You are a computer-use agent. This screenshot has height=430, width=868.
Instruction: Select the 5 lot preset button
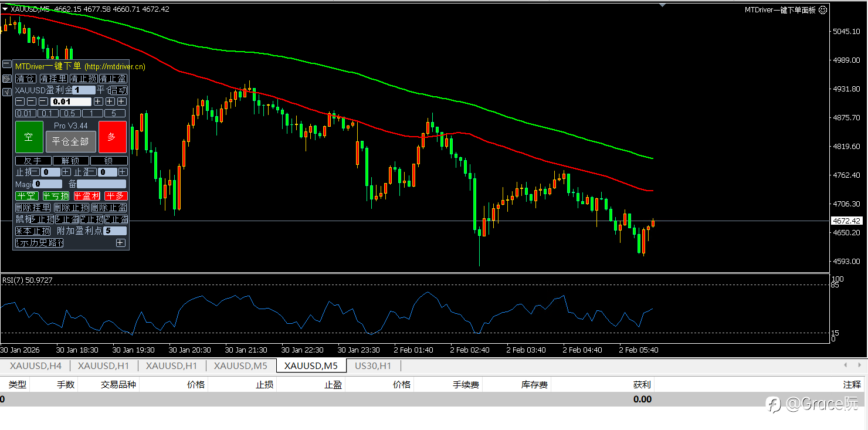click(115, 113)
